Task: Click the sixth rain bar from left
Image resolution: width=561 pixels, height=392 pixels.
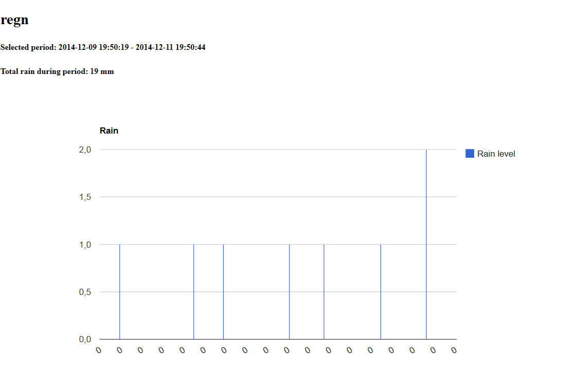Action: coord(381,292)
